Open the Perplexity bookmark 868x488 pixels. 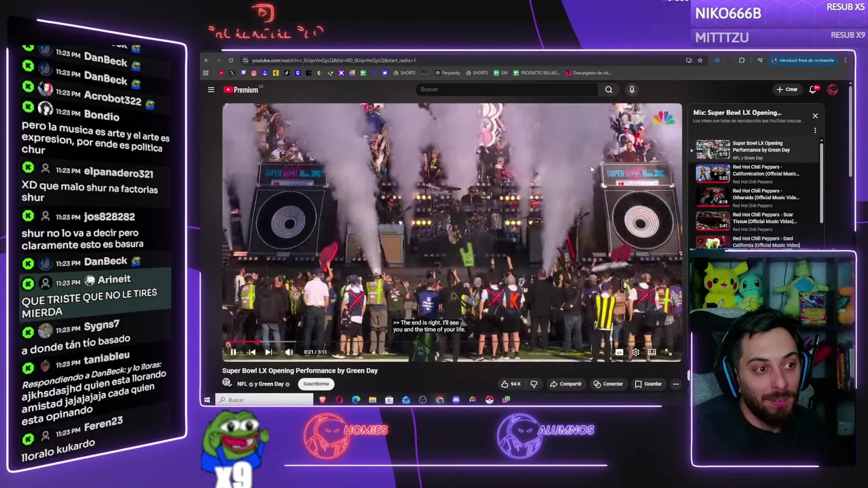pos(448,73)
